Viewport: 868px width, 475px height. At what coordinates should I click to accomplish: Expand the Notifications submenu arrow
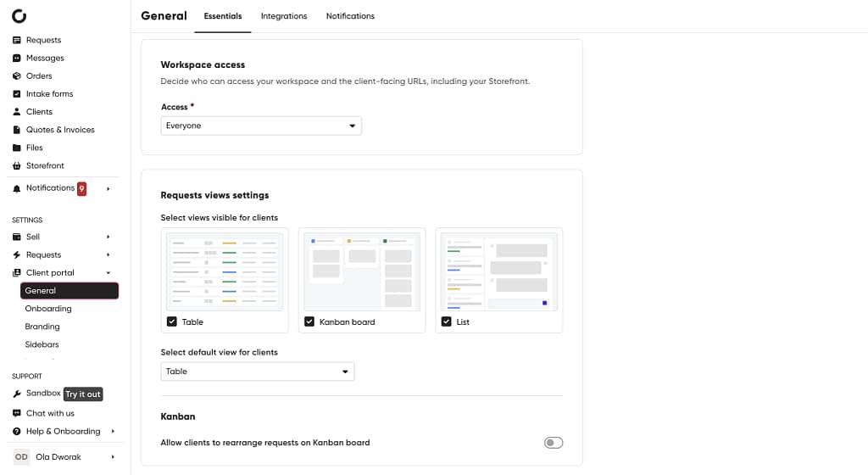(108, 189)
